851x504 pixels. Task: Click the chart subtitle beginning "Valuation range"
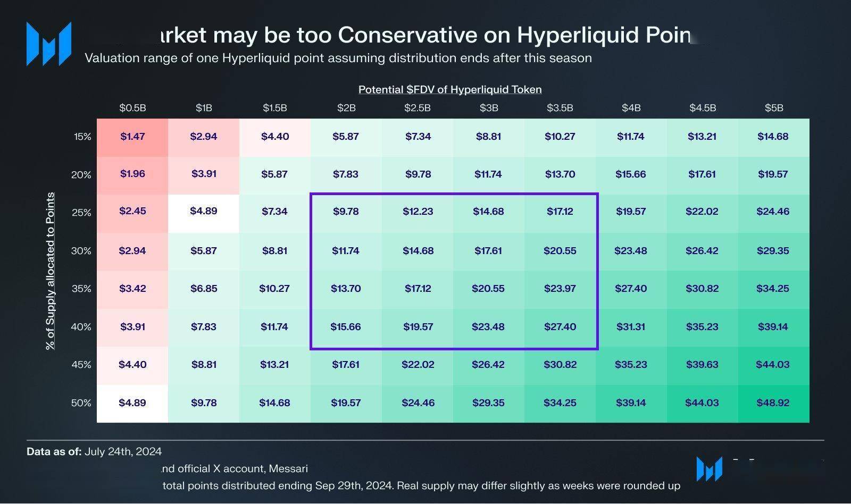(338, 58)
